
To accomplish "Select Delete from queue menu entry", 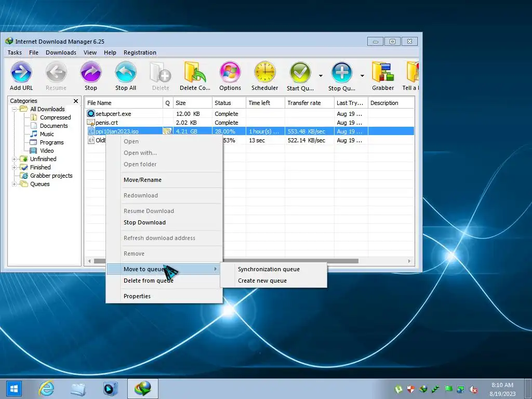I will 165,281.
